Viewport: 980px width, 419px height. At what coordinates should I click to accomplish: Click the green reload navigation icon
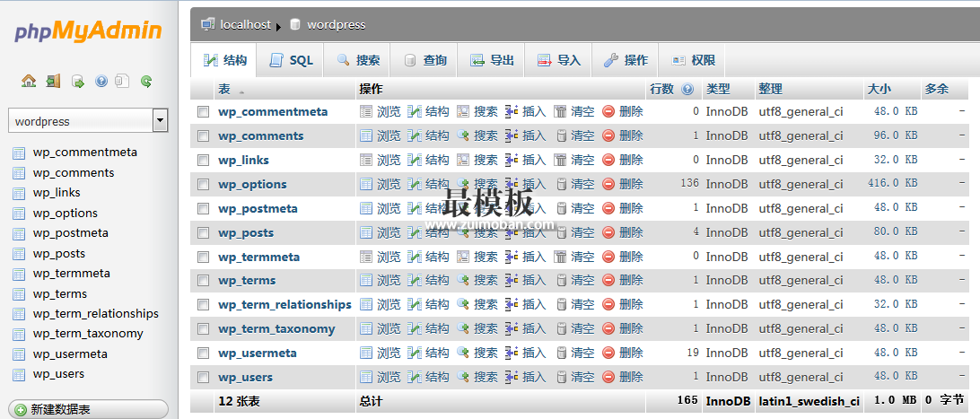(146, 81)
